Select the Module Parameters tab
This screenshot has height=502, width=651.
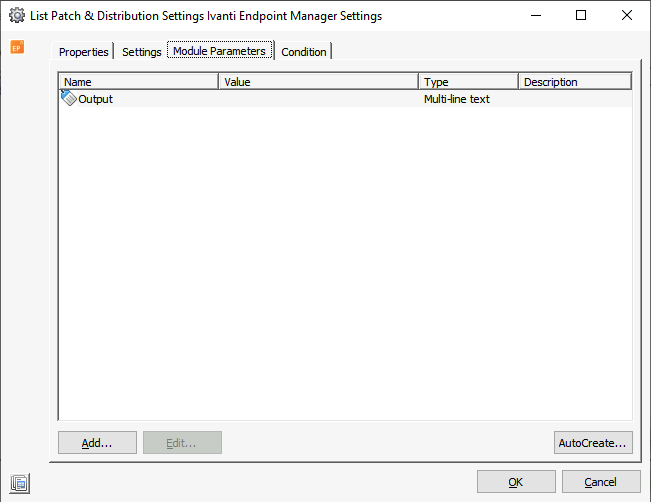coord(220,51)
